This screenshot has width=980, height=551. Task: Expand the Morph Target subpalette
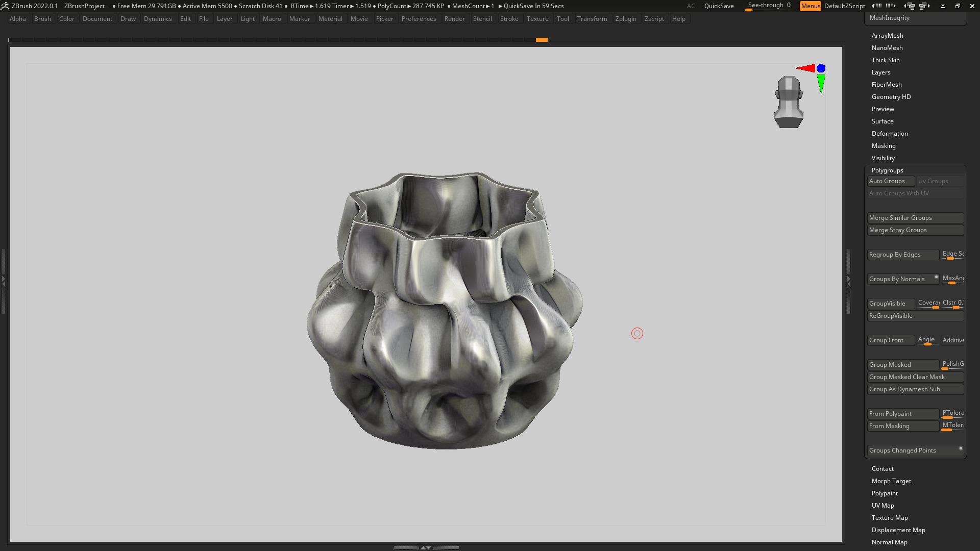[891, 481]
